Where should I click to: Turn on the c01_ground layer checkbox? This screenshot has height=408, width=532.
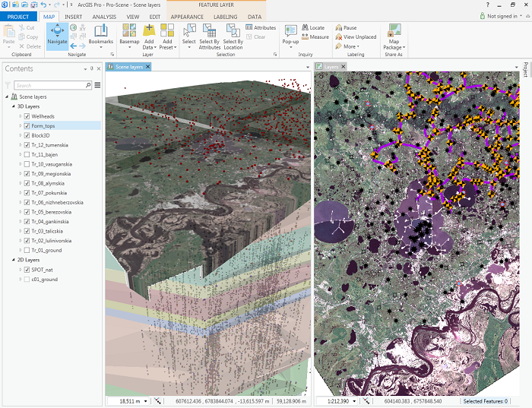pyautogui.click(x=27, y=279)
